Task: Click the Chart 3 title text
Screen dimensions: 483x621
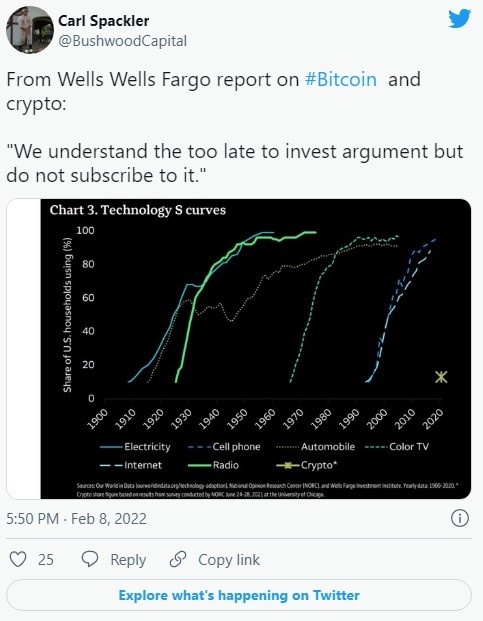Action: click(x=138, y=210)
